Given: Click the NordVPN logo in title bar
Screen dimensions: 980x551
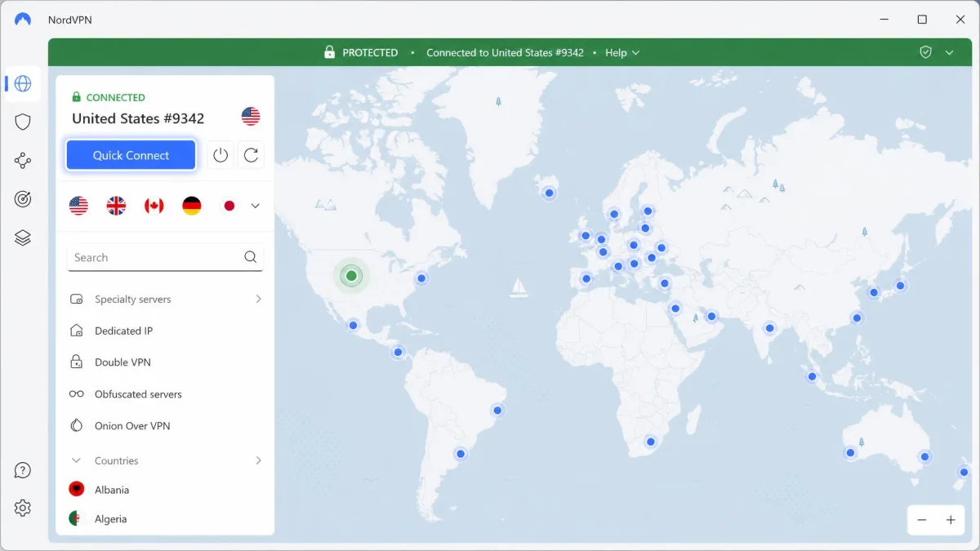Looking at the screenshot, I should tap(23, 19).
